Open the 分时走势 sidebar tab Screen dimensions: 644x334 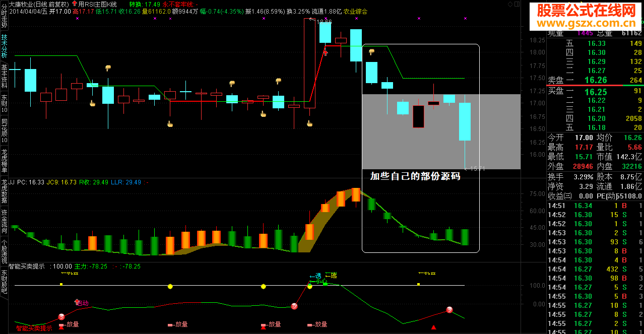point(4,15)
